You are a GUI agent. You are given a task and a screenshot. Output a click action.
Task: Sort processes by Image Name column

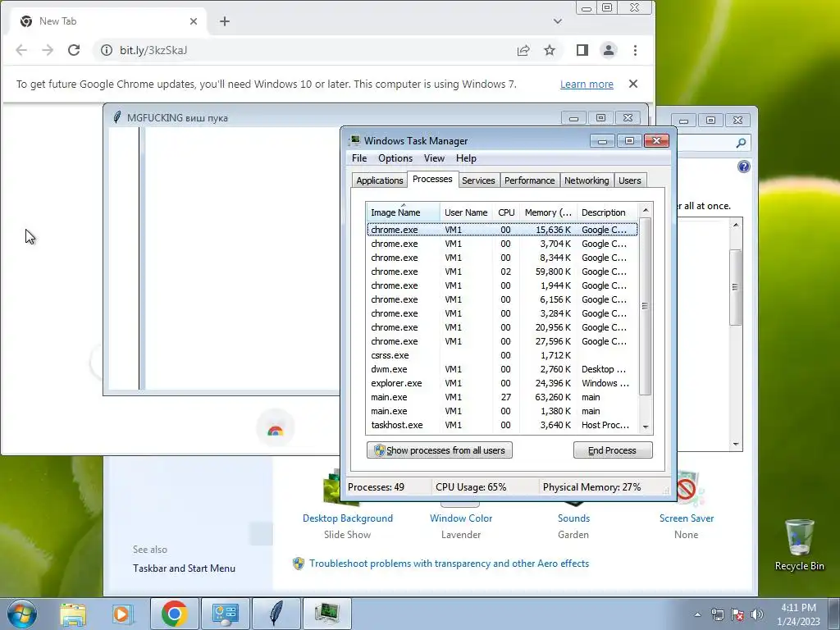[403, 212]
